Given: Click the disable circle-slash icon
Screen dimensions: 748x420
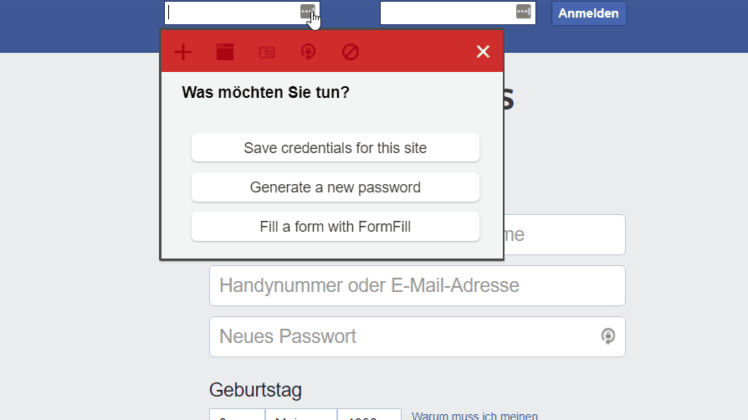Looking at the screenshot, I should coord(350,52).
